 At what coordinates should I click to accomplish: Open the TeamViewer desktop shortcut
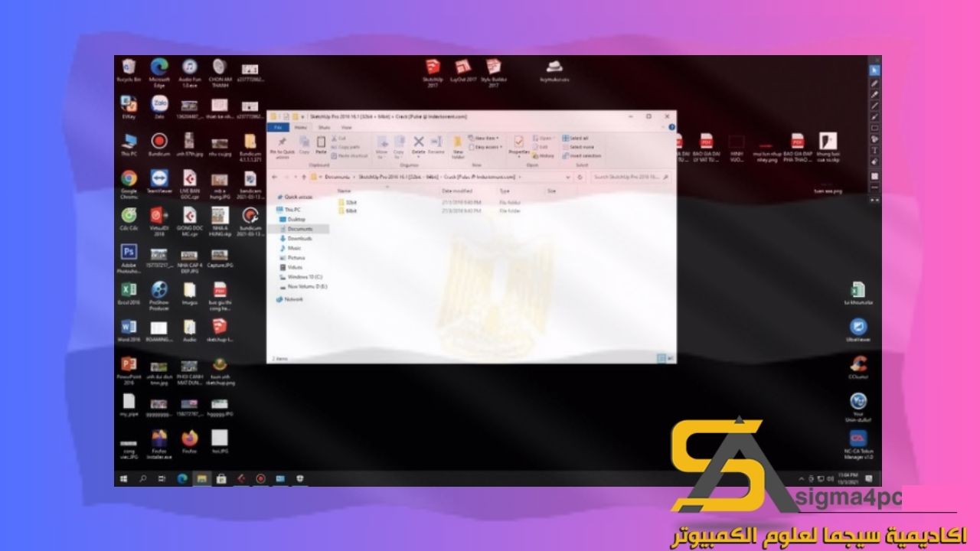(x=159, y=181)
